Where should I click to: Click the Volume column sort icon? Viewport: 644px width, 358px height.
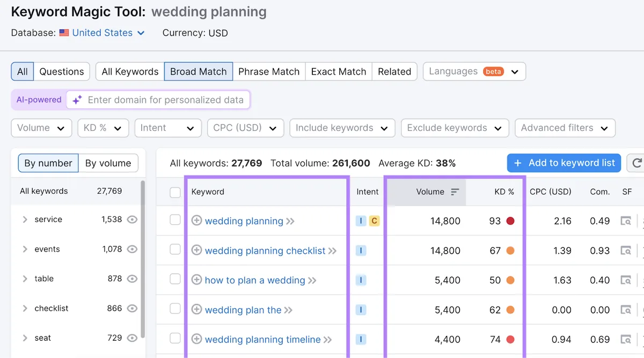pos(455,192)
